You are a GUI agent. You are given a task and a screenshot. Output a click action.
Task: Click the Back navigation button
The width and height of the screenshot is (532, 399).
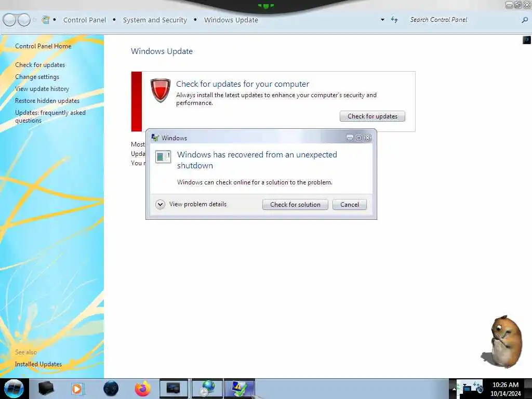pos(9,20)
